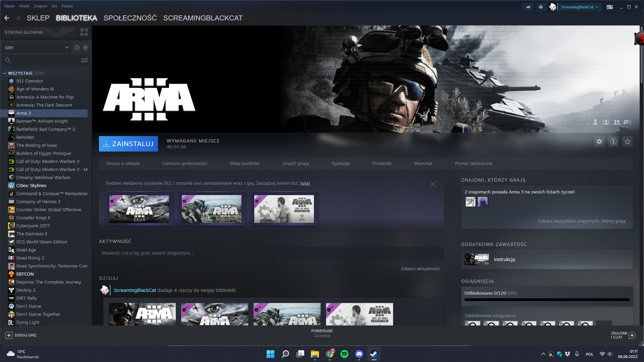644x362 pixels.
Task: Open the inbox envelope icon
Action: click(541, 7)
